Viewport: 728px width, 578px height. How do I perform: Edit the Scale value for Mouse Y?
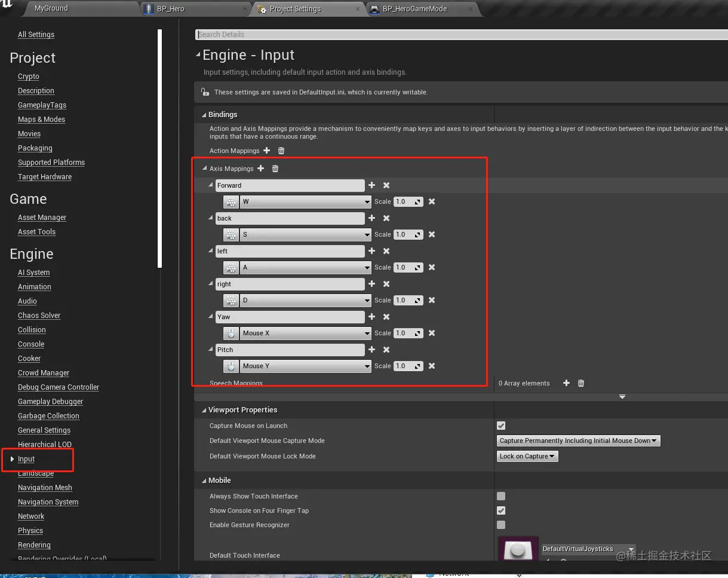pos(408,366)
